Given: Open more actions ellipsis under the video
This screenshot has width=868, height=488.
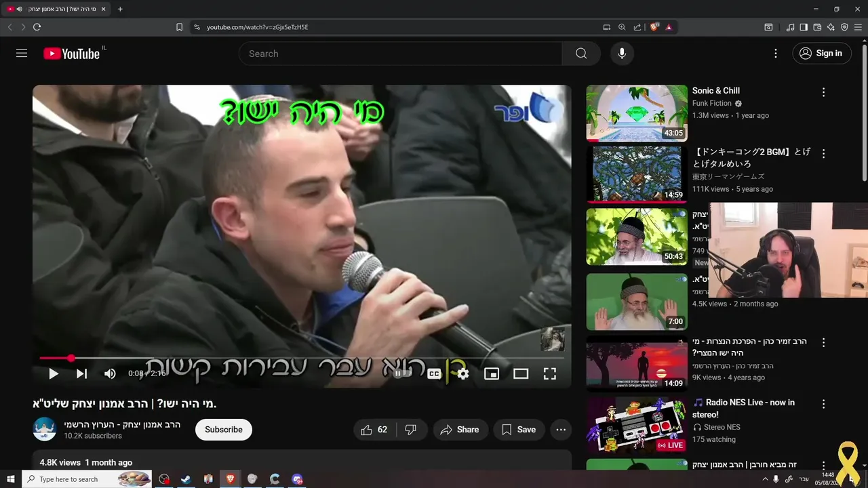Looking at the screenshot, I should 561,430.
